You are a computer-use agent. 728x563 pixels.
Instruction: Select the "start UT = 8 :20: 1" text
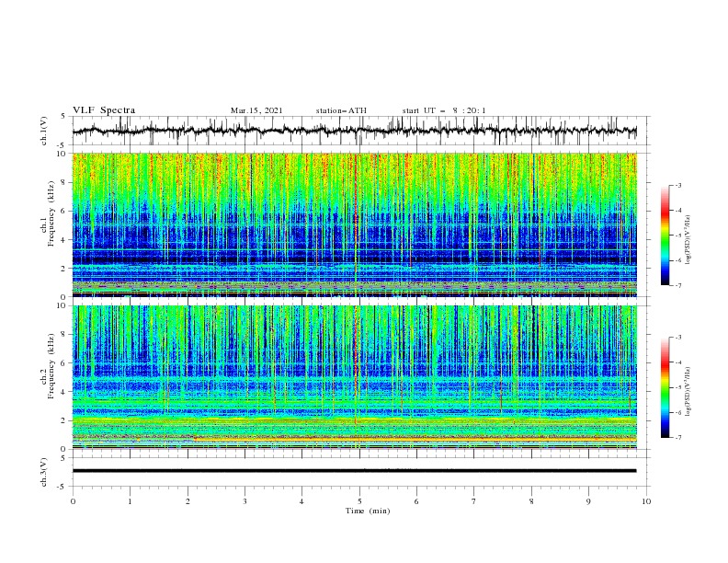click(x=444, y=110)
